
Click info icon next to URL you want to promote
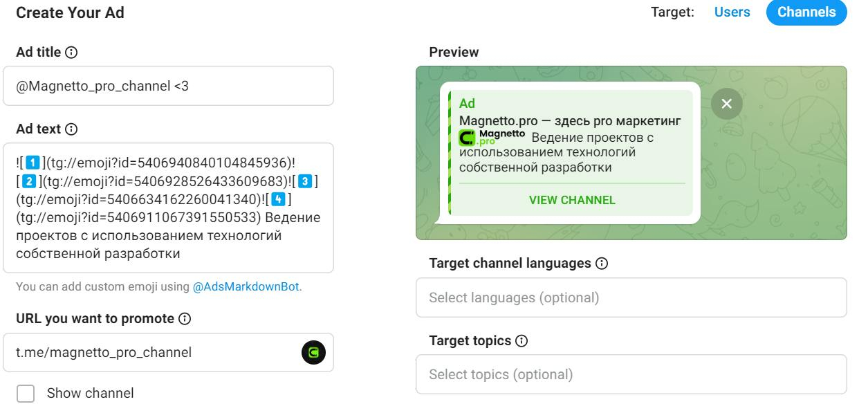[x=183, y=320]
